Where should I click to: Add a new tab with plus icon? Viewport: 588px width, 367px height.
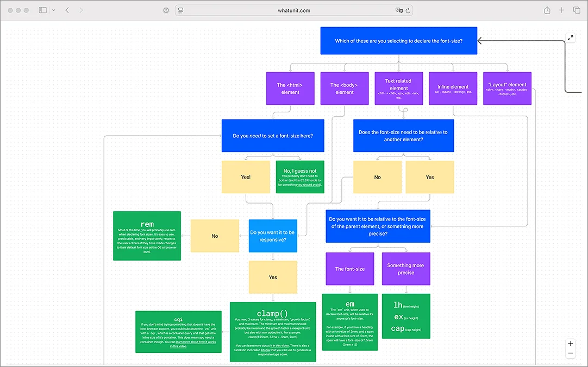561,10
